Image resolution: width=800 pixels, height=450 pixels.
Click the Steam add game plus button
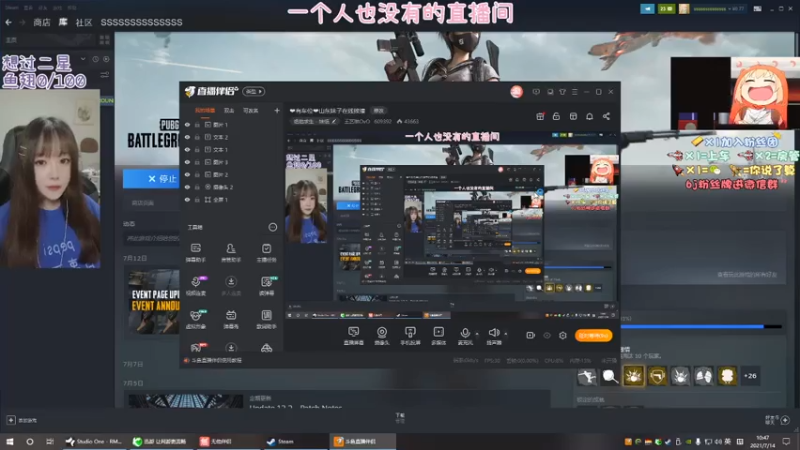[11, 420]
